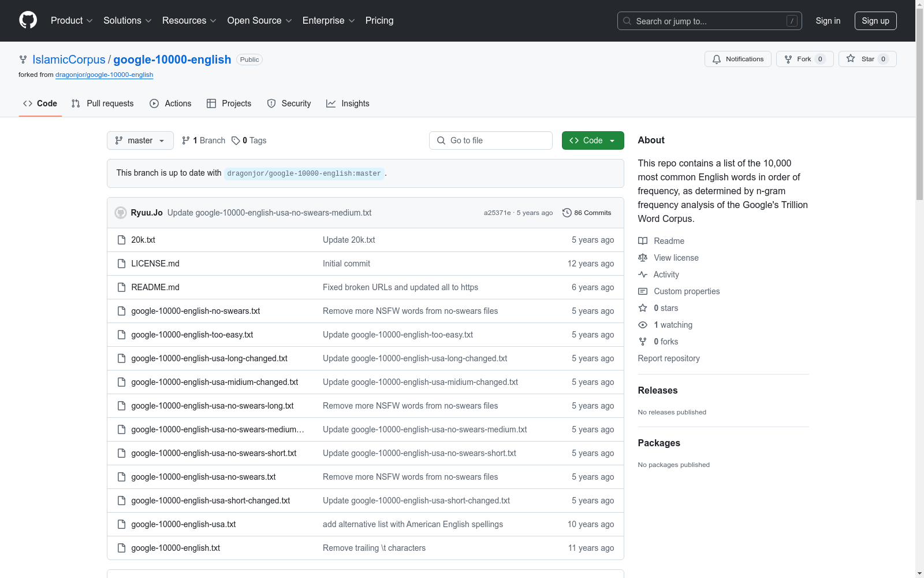Switch to the Insights tab
The height and width of the screenshot is (578, 924).
point(348,103)
